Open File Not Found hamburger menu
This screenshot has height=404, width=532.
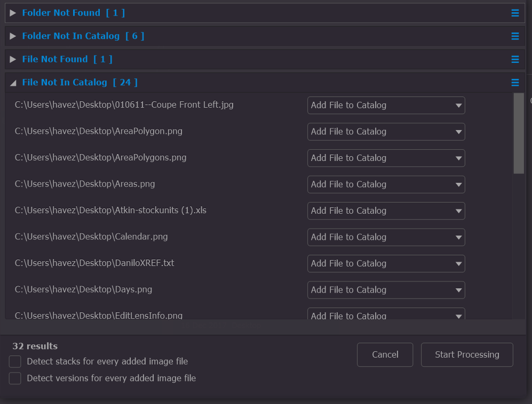(515, 59)
